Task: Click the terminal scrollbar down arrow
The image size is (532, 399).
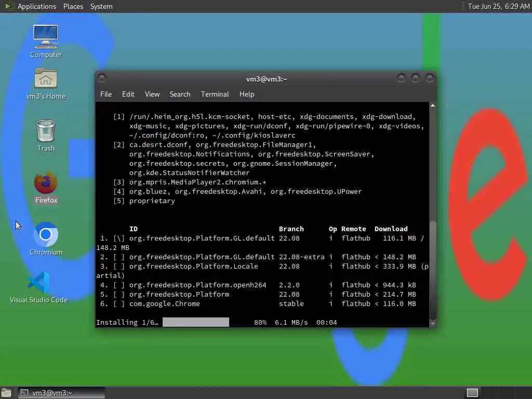Action: point(433,324)
